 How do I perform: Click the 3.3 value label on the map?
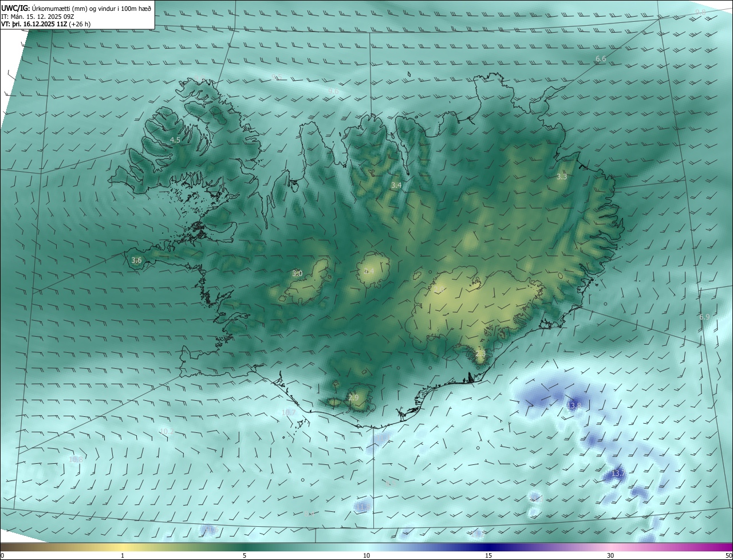[x=562, y=176]
